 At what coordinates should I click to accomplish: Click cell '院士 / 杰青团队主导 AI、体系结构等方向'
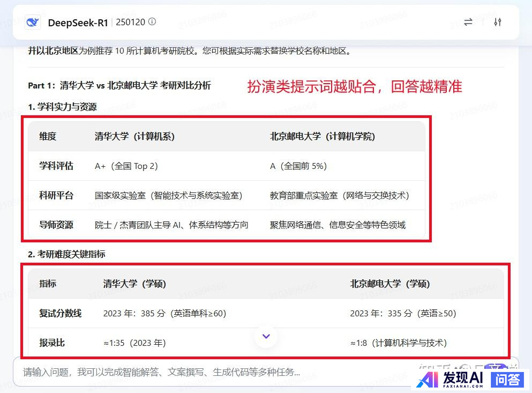(171, 225)
